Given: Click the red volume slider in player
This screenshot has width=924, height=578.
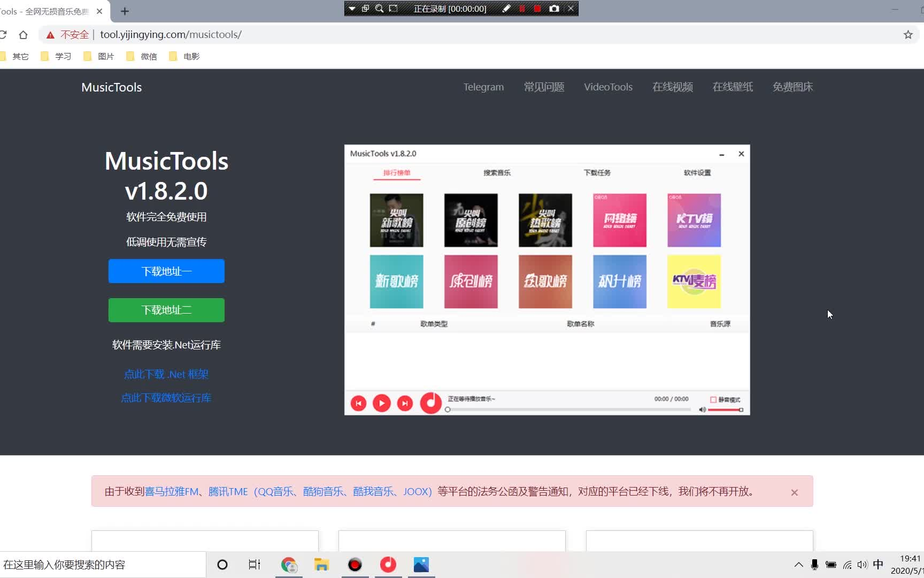Looking at the screenshot, I should click(x=726, y=409).
